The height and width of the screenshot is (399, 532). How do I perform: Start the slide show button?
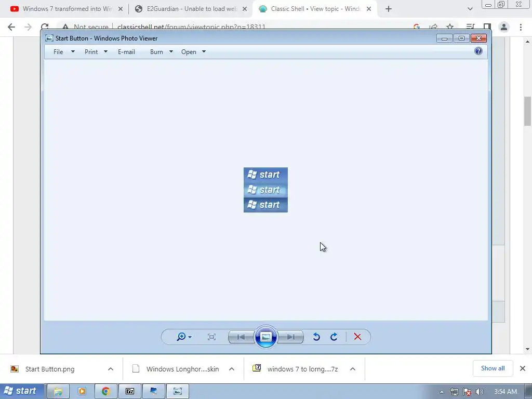point(265,337)
